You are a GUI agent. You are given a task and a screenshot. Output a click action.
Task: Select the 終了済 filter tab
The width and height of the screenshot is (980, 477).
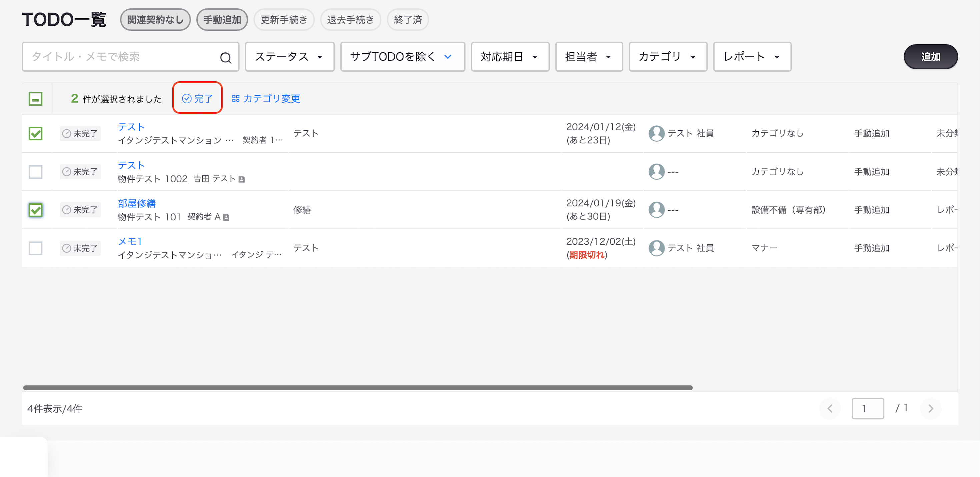point(408,20)
